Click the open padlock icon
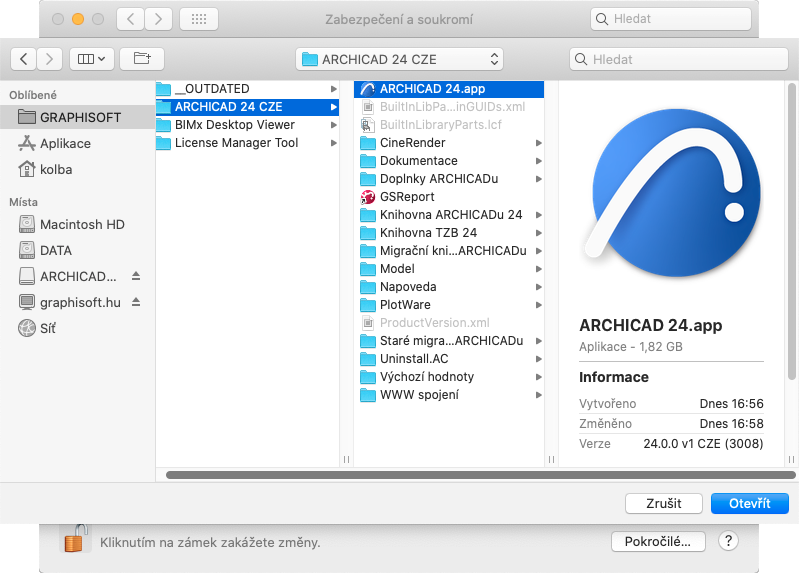This screenshot has width=799, height=573. 75,539
